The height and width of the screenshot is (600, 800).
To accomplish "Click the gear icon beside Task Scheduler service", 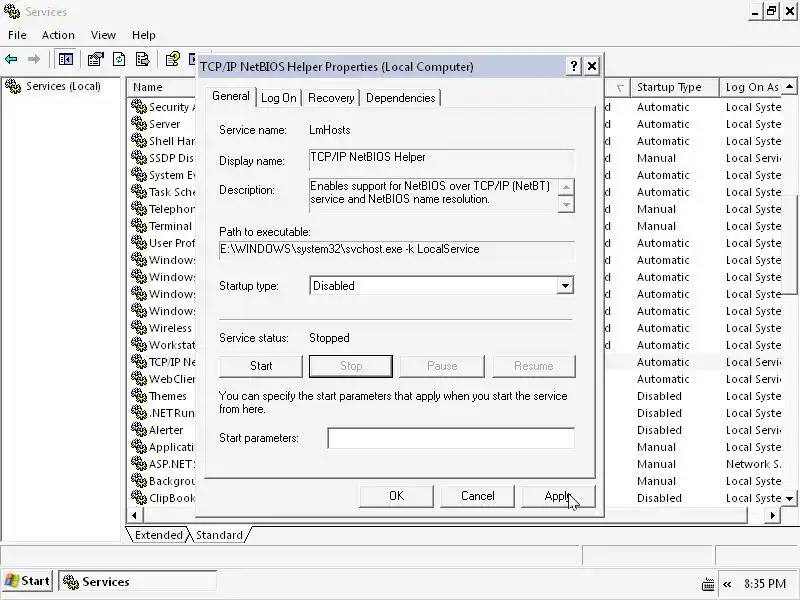I will pos(139,191).
